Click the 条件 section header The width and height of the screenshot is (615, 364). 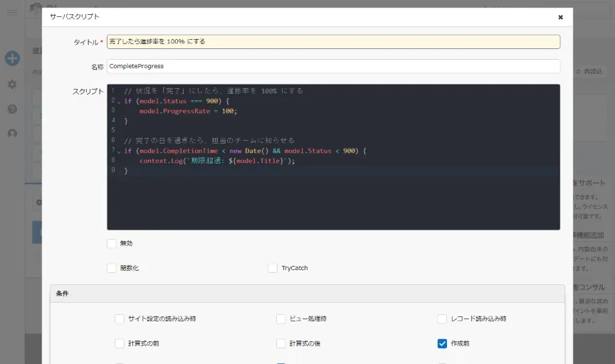(x=307, y=294)
